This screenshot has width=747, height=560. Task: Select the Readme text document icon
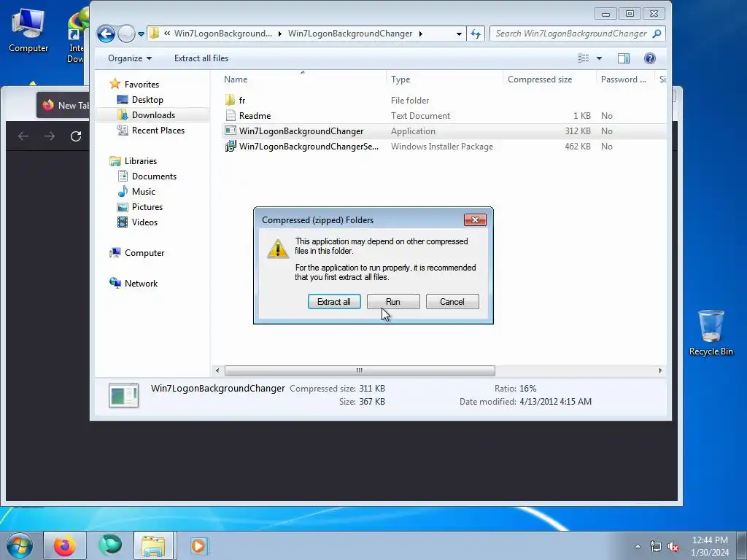(230, 115)
